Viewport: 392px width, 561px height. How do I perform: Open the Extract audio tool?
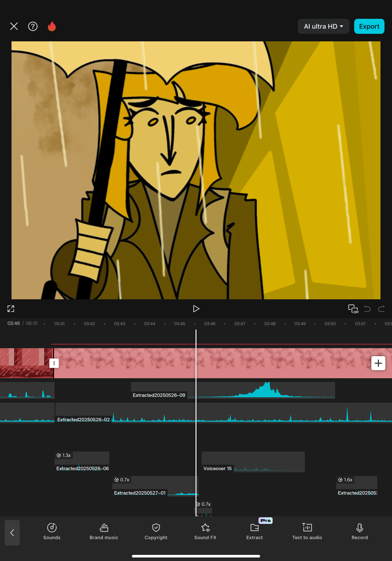255,531
